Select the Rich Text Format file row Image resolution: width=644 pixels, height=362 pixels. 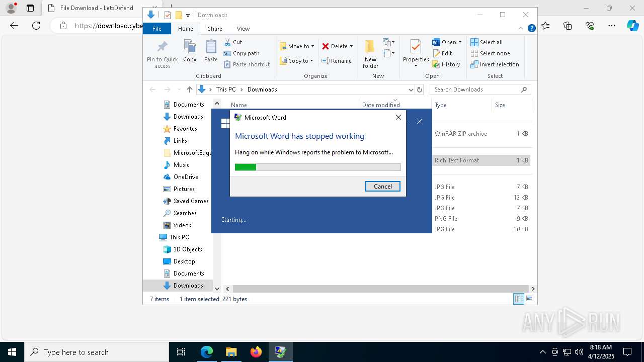[481, 160]
